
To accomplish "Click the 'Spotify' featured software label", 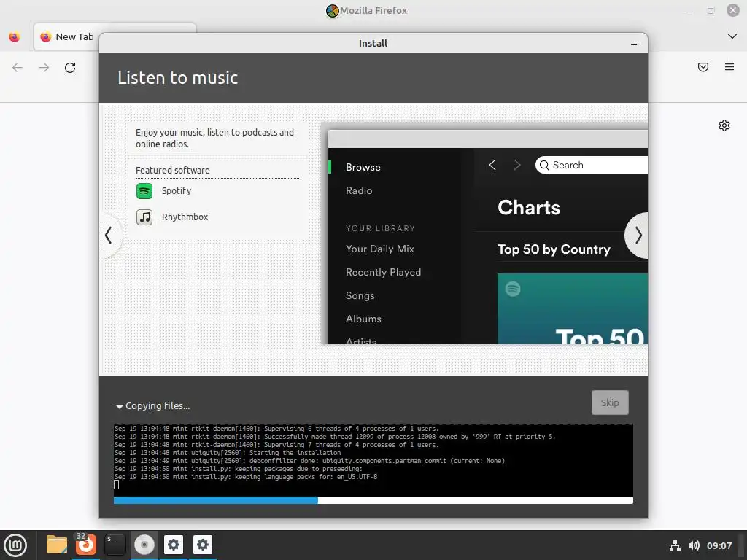I will [x=177, y=191].
